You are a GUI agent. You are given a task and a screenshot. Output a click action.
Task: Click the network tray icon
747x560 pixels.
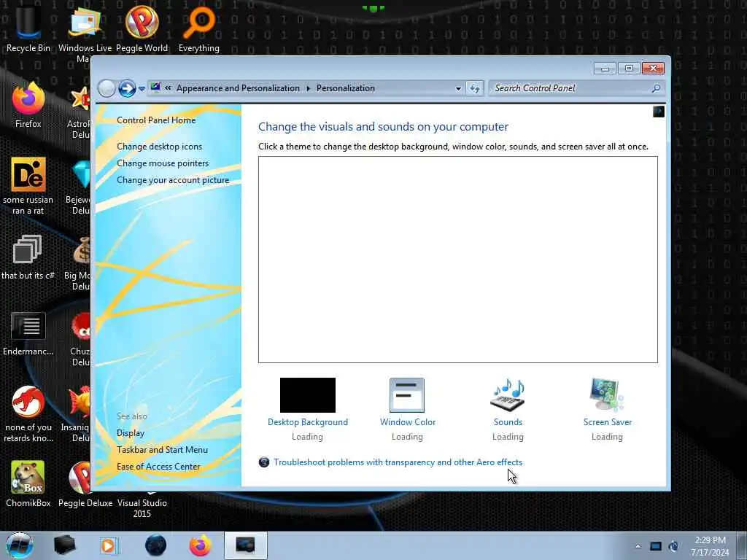click(x=656, y=546)
